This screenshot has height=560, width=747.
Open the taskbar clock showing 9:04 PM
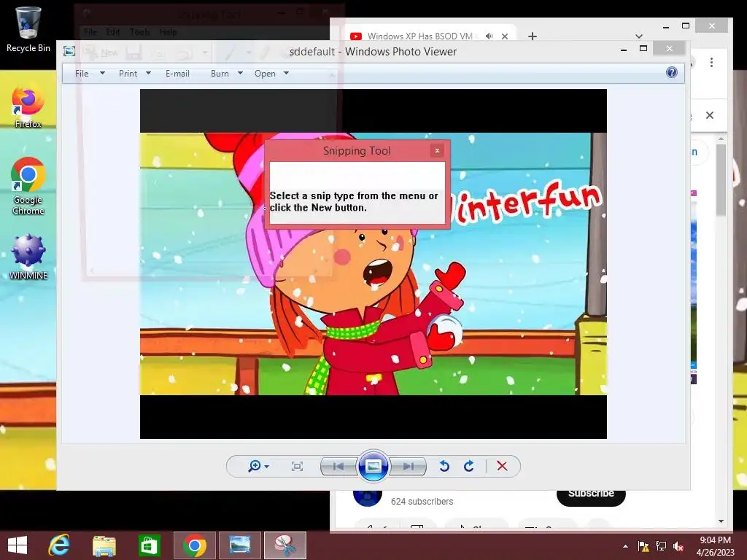(x=715, y=545)
